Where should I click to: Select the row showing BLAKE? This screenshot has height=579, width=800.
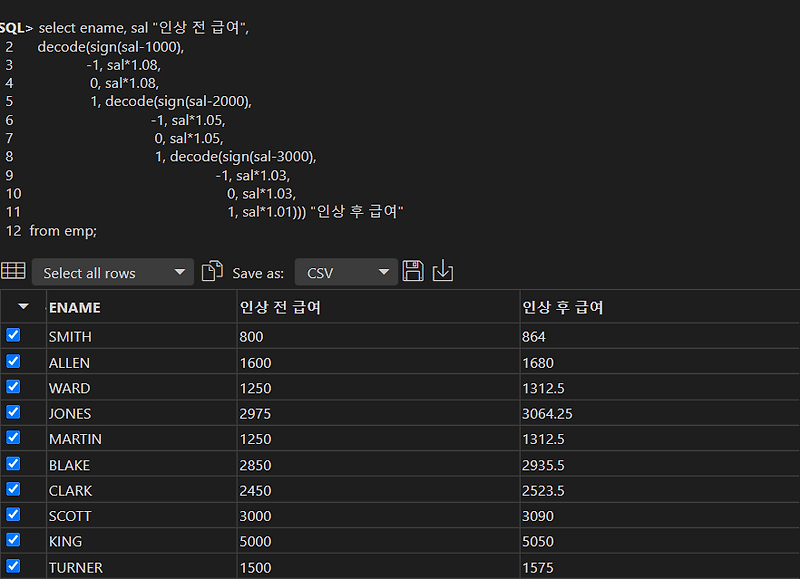pos(70,464)
